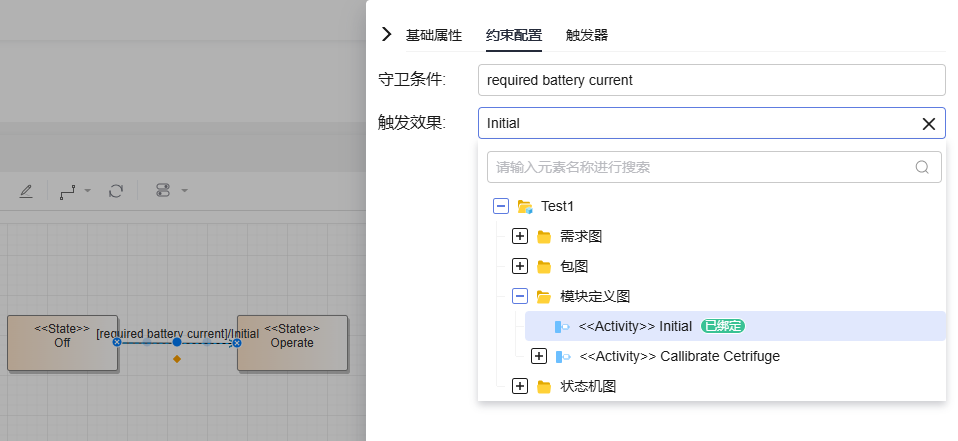This screenshot has height=441, width=958.
Task: Choose the connector line style tool
Action: [x=68, y=190]
